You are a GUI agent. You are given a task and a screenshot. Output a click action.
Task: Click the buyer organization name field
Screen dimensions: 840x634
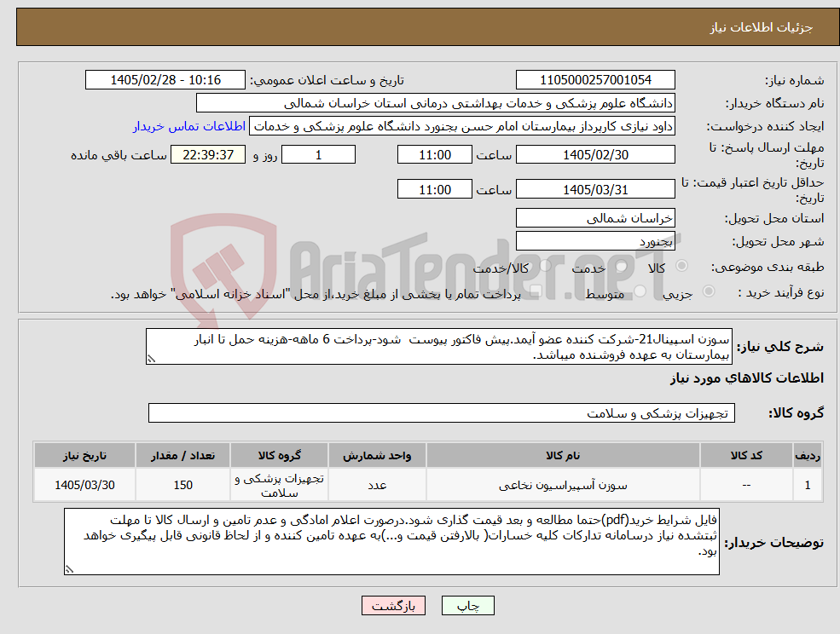436,103
